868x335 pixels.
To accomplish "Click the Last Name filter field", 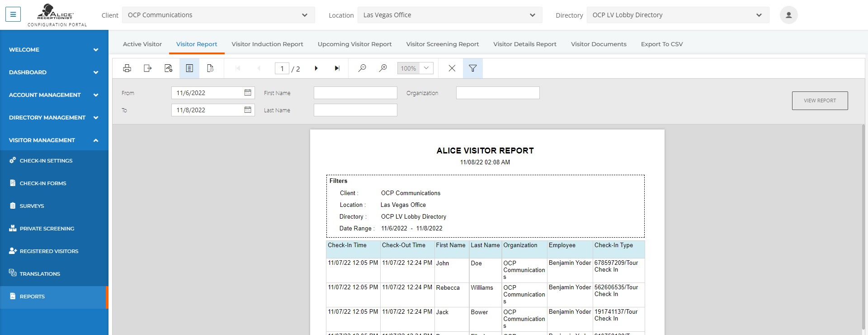I will [355, 110].
